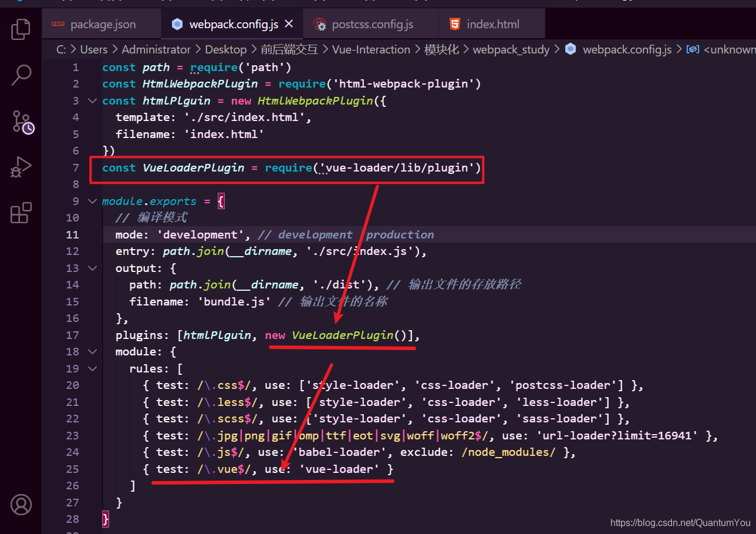Click htmlPlguin in the plugins array
The height and width of the screenshot is (534, 756).
coord(217,335)
